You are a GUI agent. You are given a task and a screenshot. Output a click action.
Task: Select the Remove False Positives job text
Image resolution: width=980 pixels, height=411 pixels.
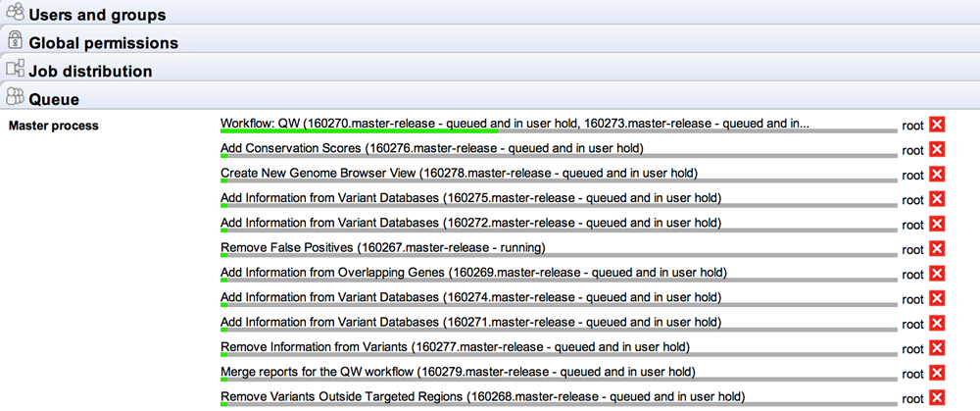point(382,247)
